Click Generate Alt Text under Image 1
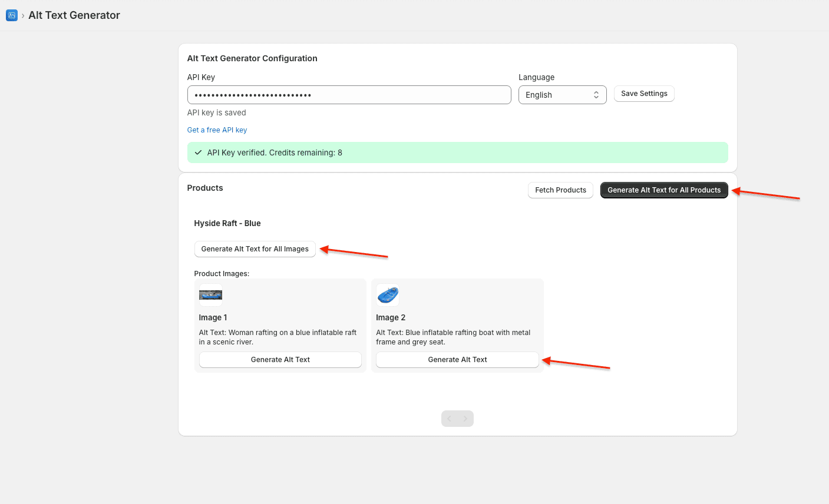The height and width of the screenshot is (504, 829). pyautogui.click(x=280, y=359)
